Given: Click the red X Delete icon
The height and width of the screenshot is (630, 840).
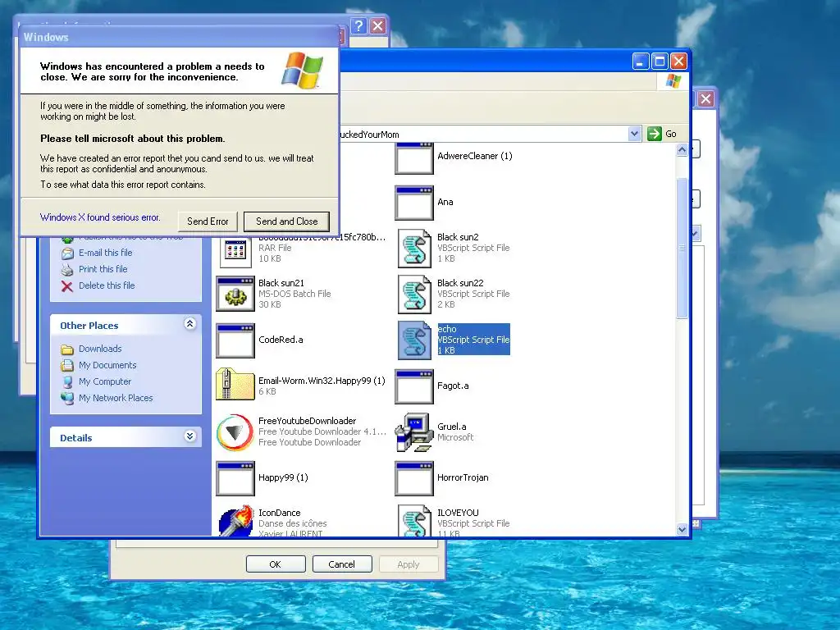Looking at the screenshot, I should pos(67,286).
